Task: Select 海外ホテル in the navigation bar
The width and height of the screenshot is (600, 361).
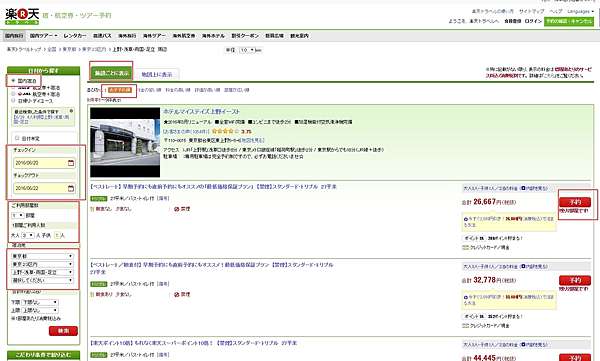Action: point(213,36)
